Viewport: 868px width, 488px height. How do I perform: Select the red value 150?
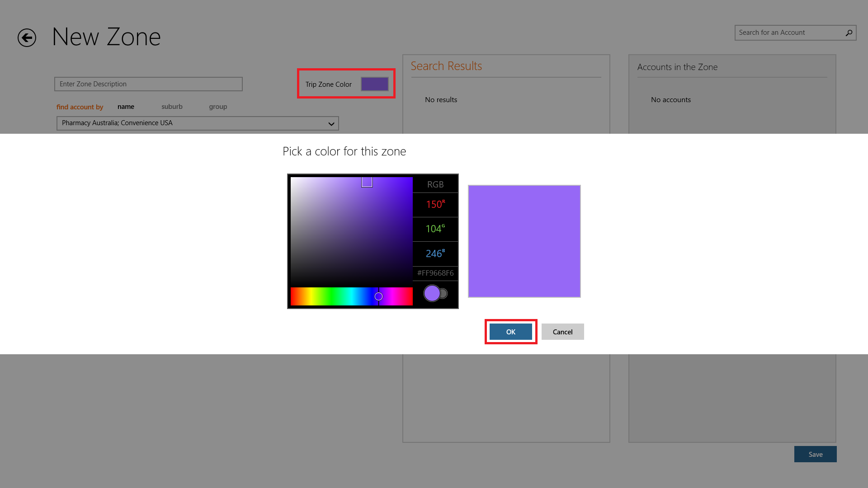pyautogui.click(x=435, y=205)
